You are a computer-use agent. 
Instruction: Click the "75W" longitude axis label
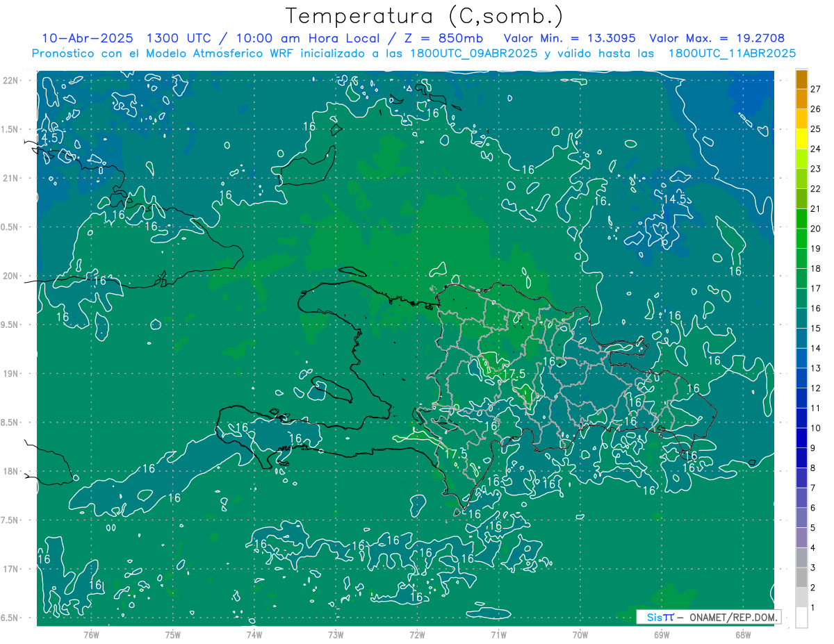(173, 634)
